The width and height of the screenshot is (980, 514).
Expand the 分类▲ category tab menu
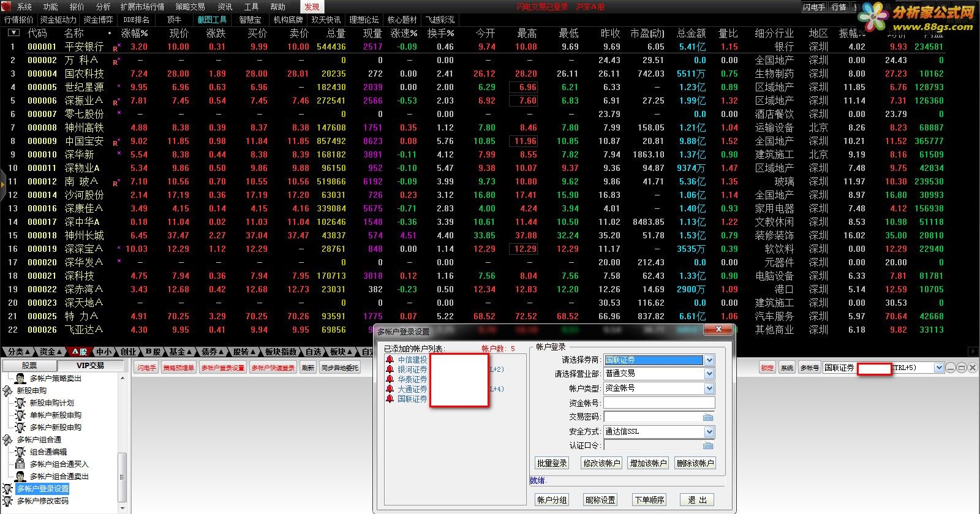pyautogui.click(x=18, y=352)
